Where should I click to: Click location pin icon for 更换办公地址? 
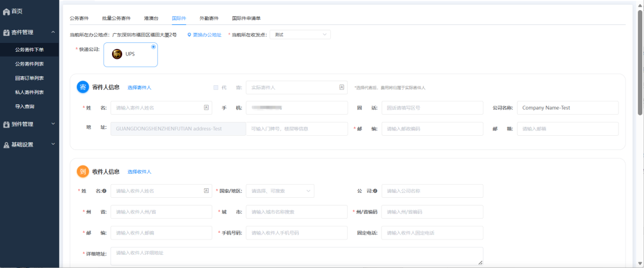click(x=189, y=35)
